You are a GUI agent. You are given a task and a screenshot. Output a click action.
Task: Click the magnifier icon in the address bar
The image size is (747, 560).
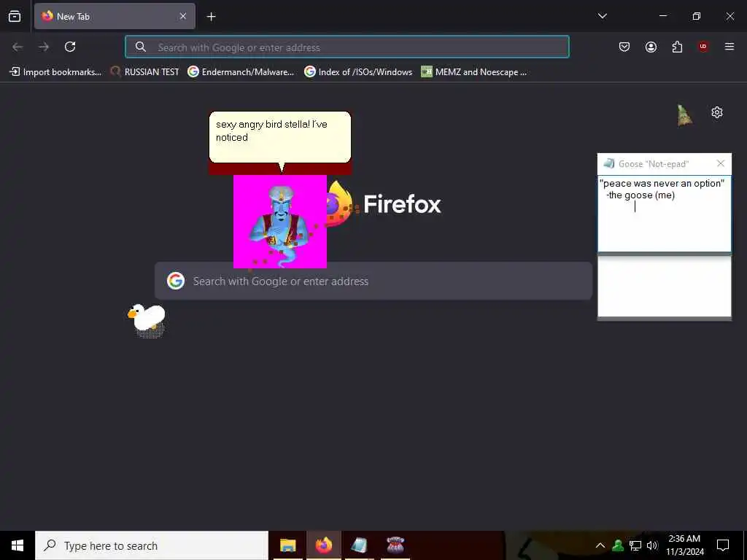pyautogui.click(x=141, y=47)
